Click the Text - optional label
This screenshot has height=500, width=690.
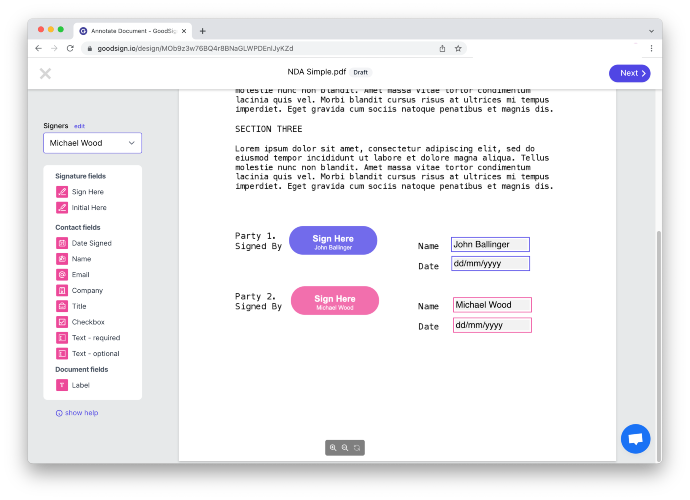(x=95, y=353)
